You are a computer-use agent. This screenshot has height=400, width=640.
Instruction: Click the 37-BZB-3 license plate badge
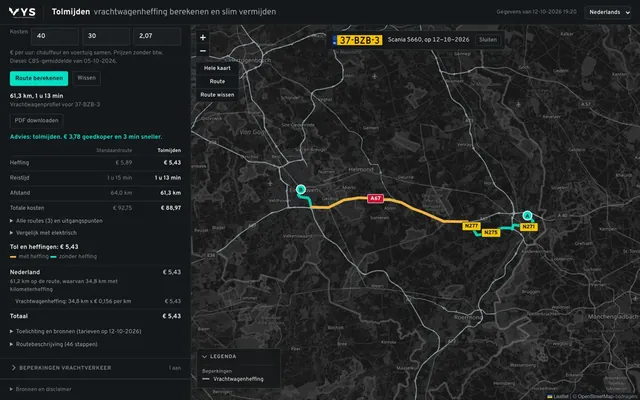pyautogui.click(x=358, y=40)
